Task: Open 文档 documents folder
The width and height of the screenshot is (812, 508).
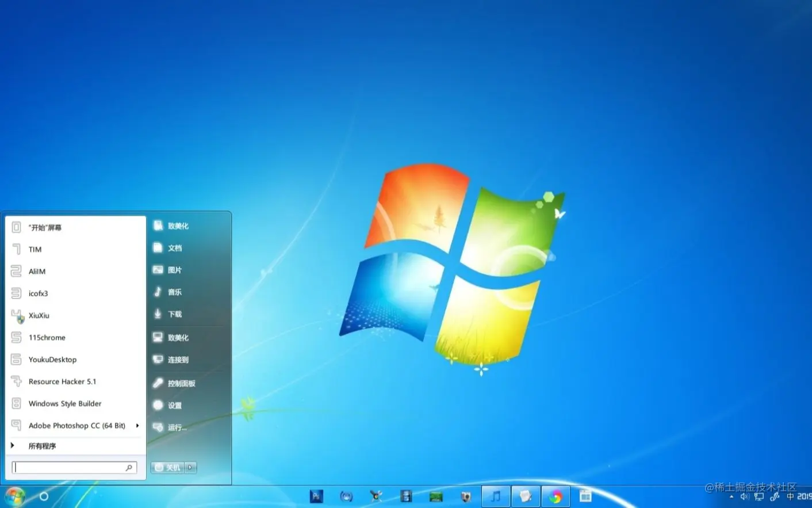Action: (x=189, y=248)
